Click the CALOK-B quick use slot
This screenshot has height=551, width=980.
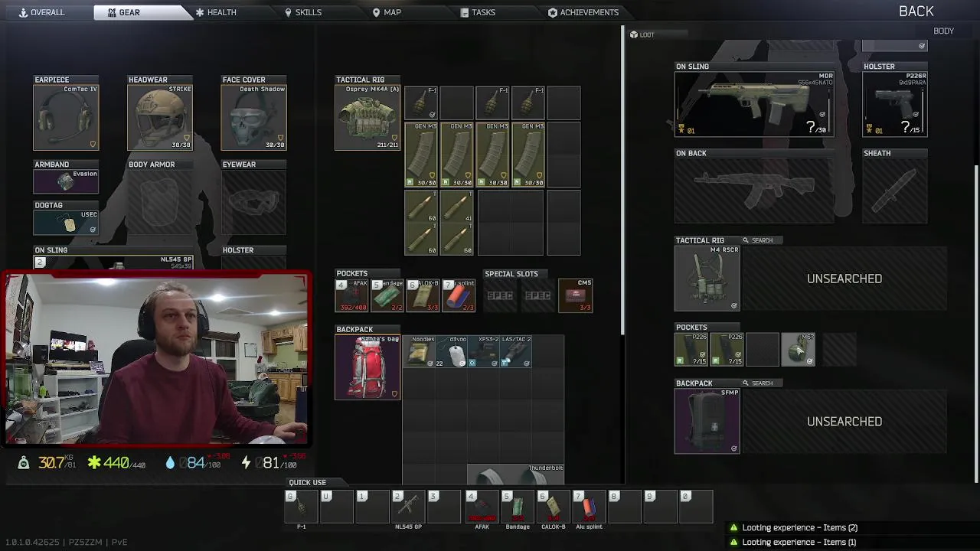click(554, 507)
